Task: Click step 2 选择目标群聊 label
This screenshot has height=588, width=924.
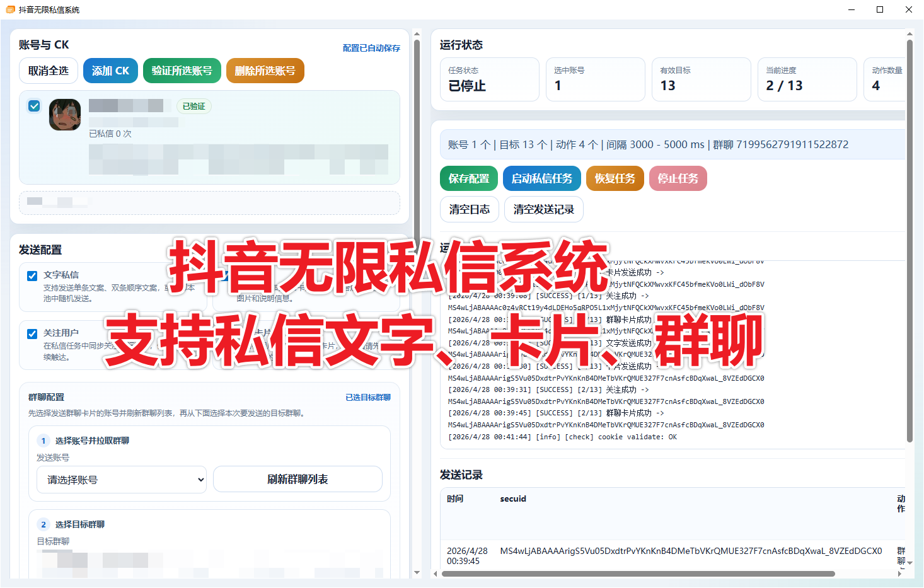Action: (80, 525)
